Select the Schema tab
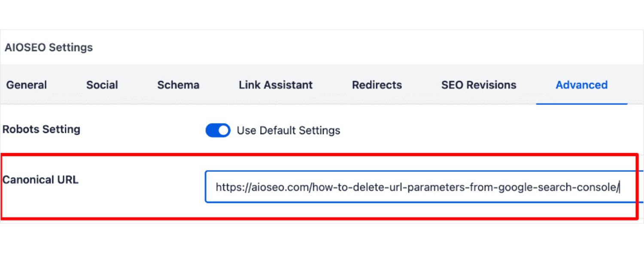 tap(178, 85)
